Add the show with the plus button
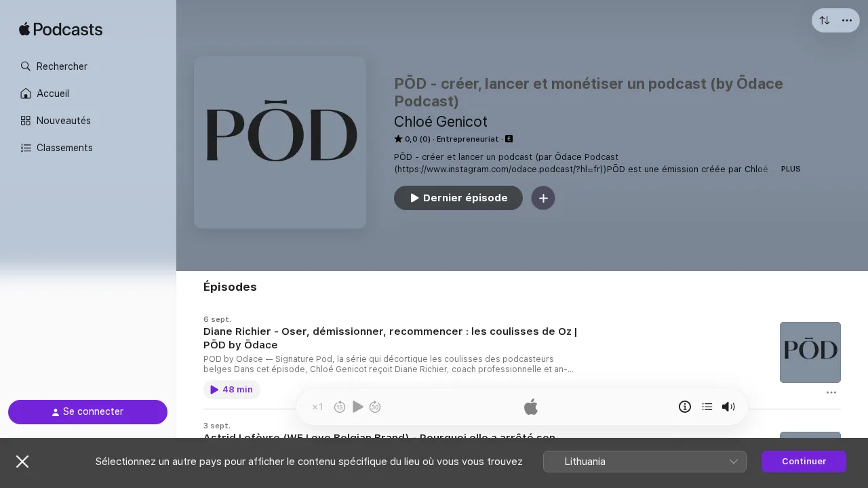868x488 pixels. coord(543,198)
